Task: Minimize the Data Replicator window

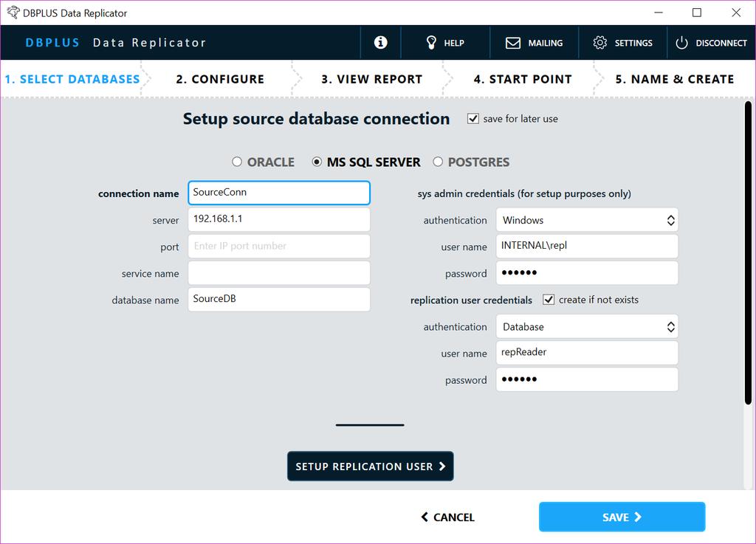Action: pyautogui.click(x=659, y=13)
